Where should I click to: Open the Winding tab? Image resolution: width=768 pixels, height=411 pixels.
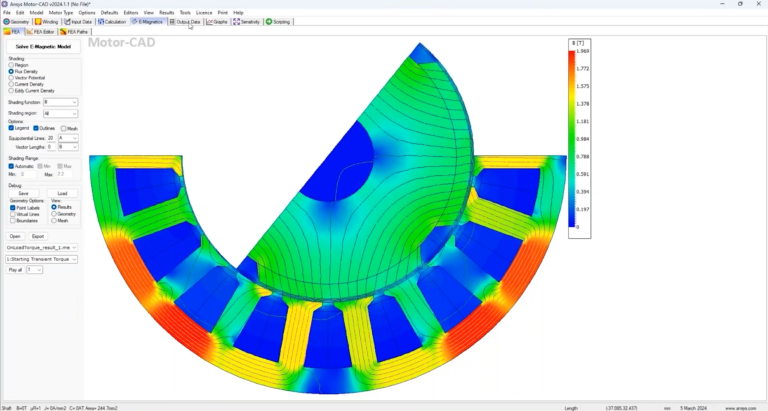coord(47,22)
